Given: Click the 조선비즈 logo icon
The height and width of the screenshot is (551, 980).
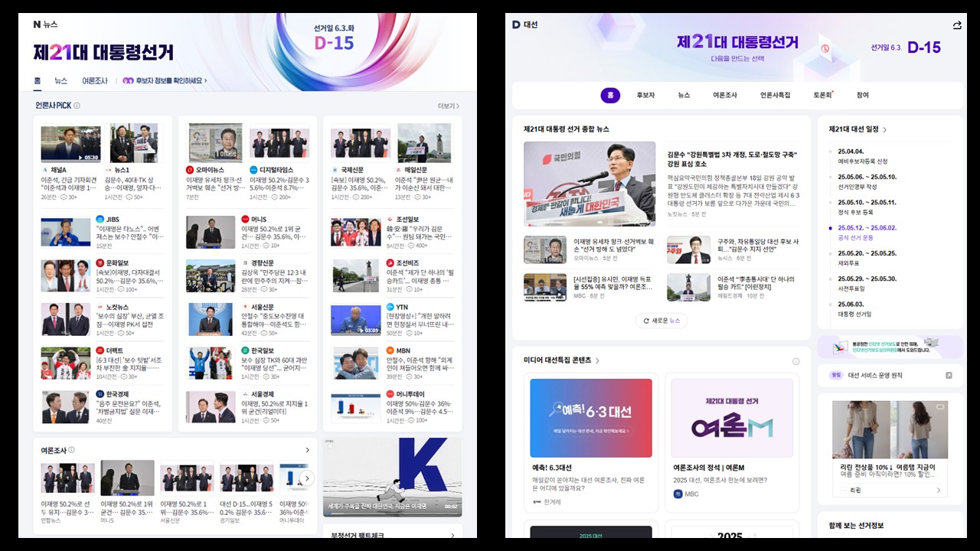Looking at the screenshot, I should [390, 263].
